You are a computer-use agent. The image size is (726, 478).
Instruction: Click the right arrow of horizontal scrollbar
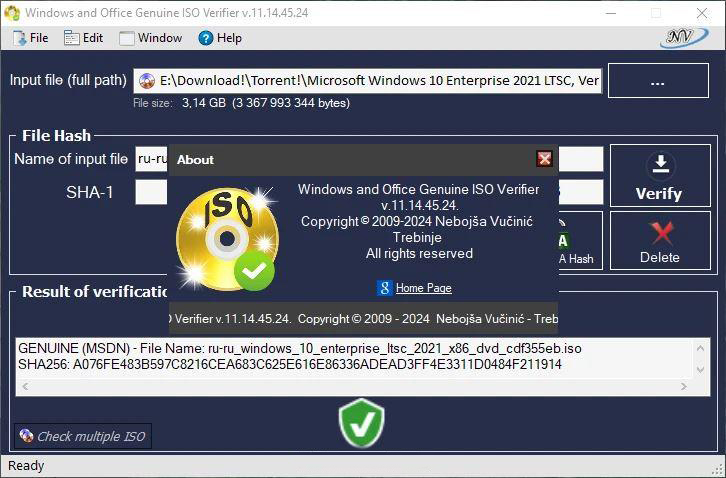pyautogui.click(x=684, y=386)
